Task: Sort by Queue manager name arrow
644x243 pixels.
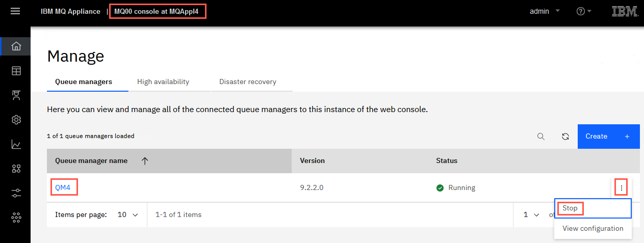Action: 145,161
